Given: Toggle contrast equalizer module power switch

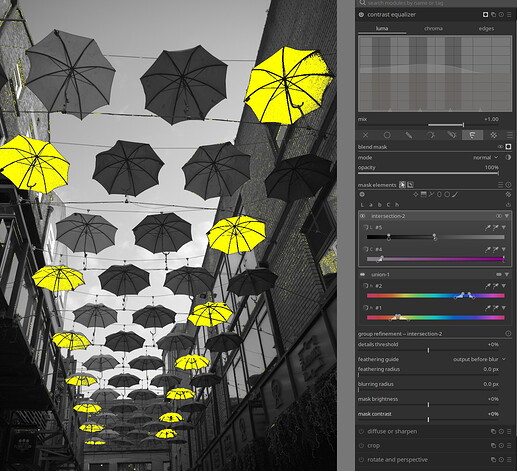Looking at the screenshot, I should click(x=361, y=15).
